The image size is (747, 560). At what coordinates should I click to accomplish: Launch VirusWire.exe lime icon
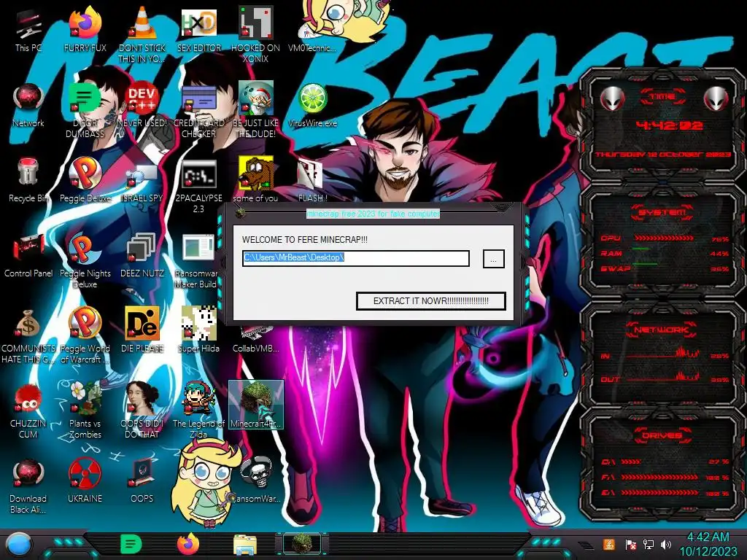(312, 105)
